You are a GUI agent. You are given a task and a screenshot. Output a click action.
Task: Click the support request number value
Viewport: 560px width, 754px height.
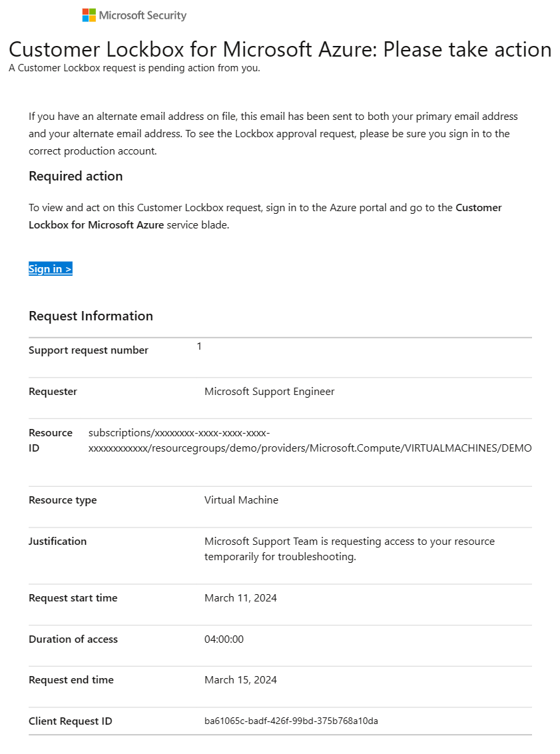tap(199, 346)
